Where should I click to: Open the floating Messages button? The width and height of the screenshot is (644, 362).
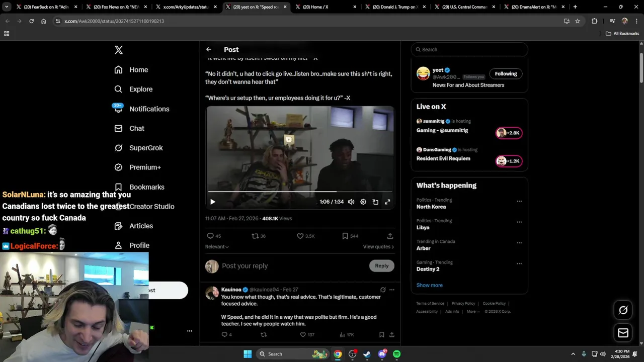click(623, 333)
